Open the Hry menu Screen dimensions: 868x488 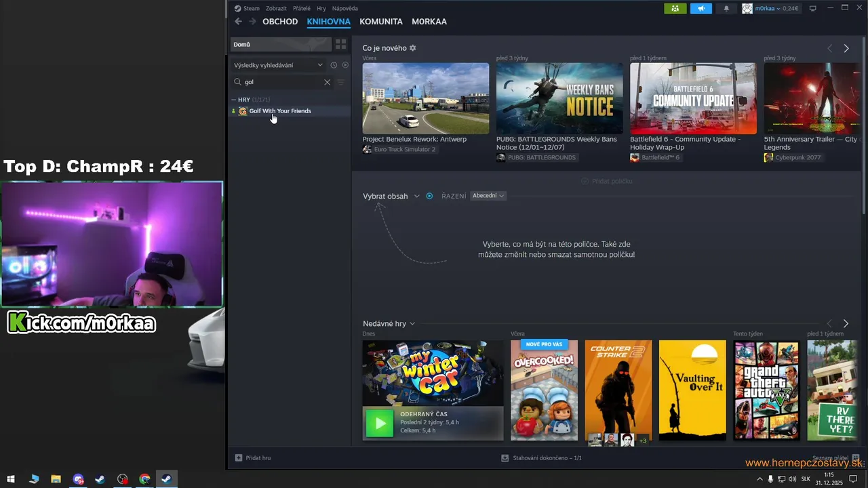(321, 8)
